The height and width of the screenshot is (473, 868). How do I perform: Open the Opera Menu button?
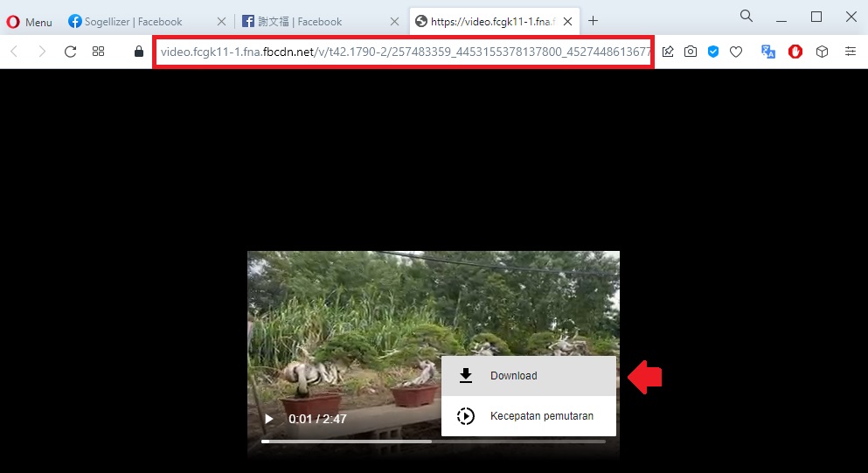(x=29, y=22)
